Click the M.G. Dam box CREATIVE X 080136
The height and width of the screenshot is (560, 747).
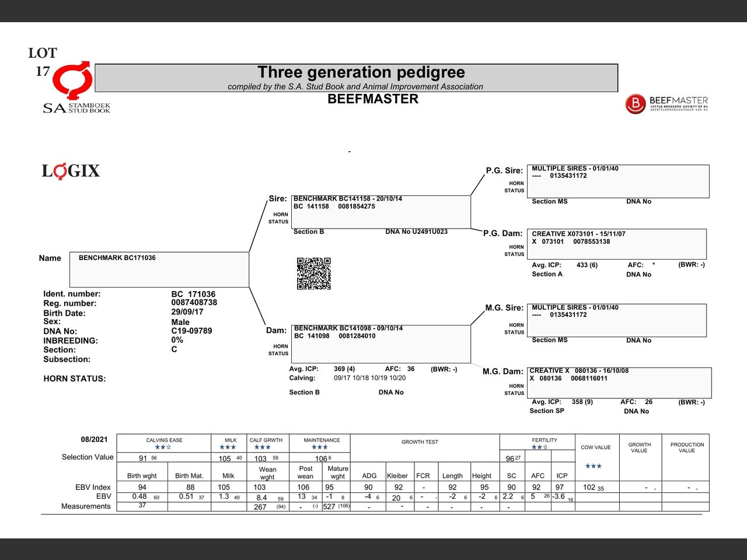click(x=619, y=383)
